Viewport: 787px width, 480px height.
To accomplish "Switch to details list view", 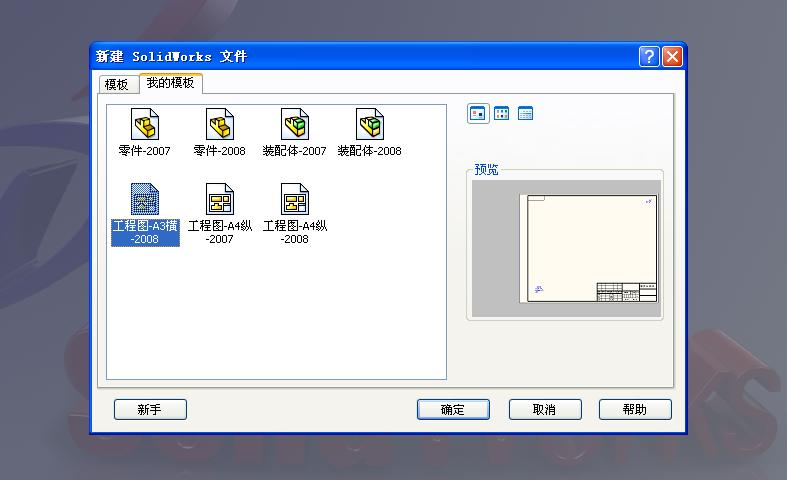I will click(x=526, y=113).
